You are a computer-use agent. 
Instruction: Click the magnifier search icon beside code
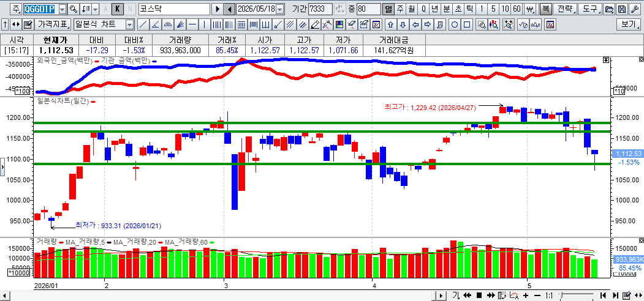pos(74,9)
